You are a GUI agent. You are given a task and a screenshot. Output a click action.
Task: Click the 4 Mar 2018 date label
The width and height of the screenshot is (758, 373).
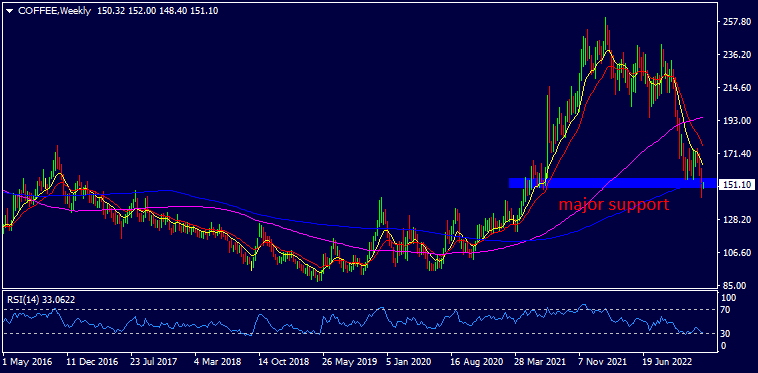click(x=218, y=361)
